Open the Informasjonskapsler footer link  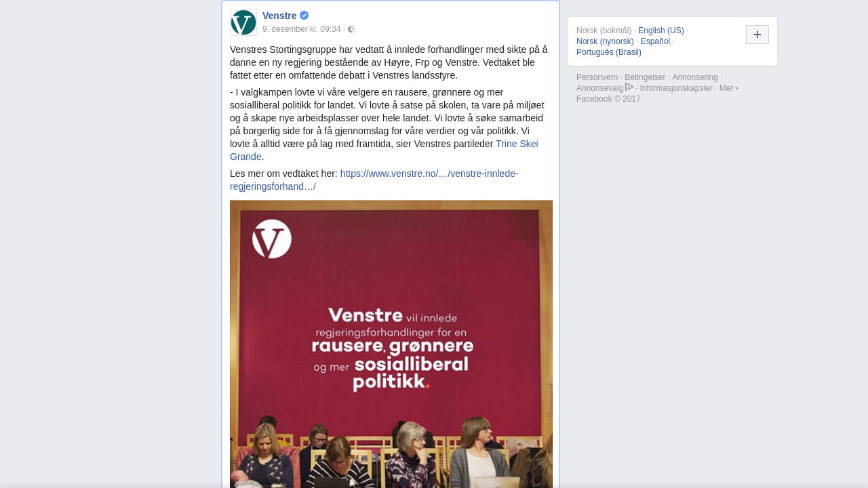click(676, 88)
